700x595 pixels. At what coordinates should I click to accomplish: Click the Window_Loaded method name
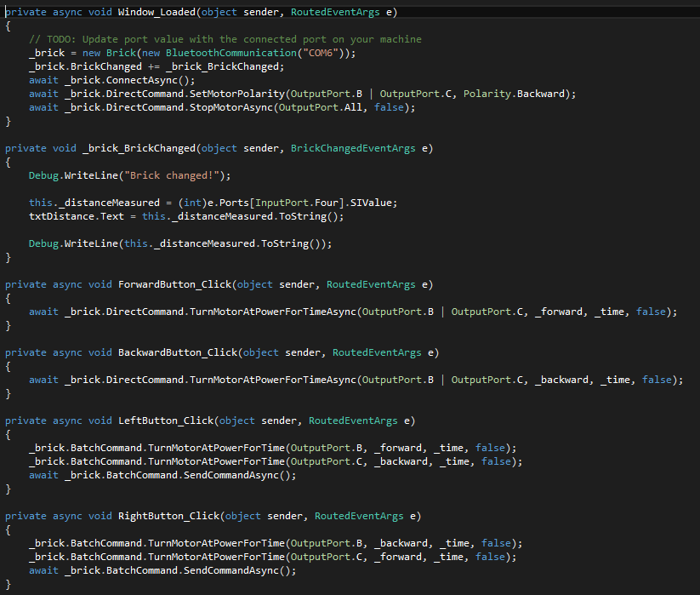point(160,12)
